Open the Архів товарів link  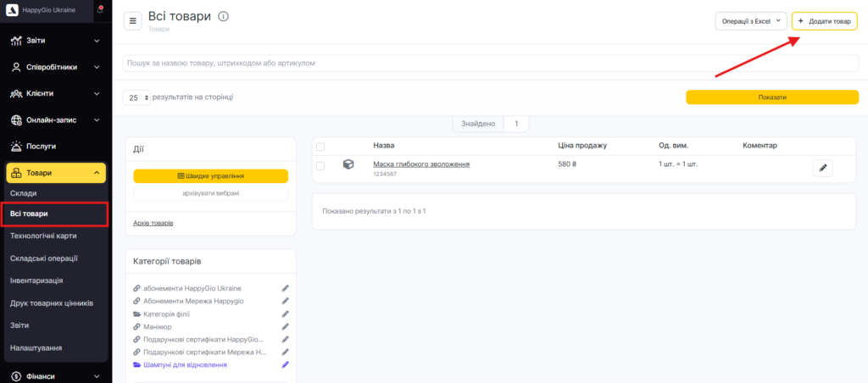[x=153, y=223]
